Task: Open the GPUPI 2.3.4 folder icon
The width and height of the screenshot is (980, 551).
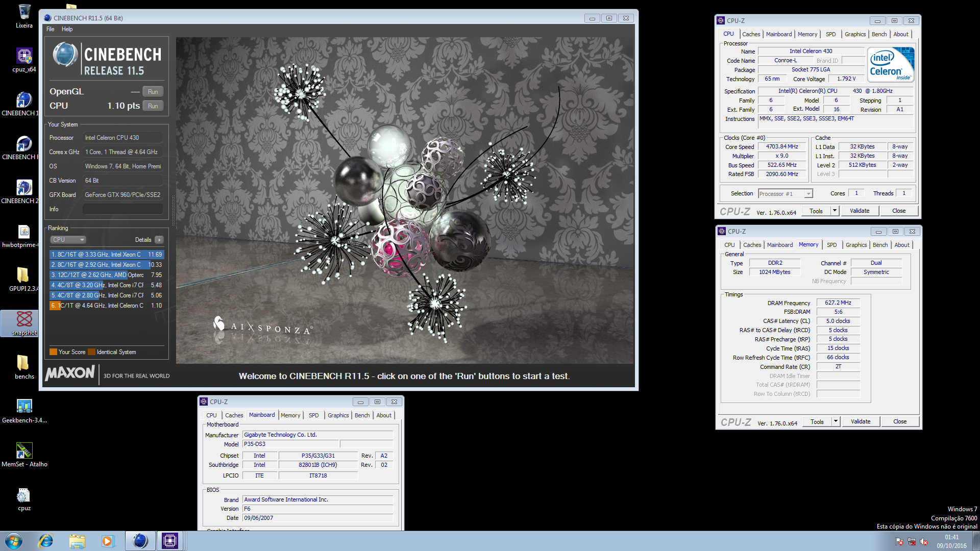Action: [23, 280]
